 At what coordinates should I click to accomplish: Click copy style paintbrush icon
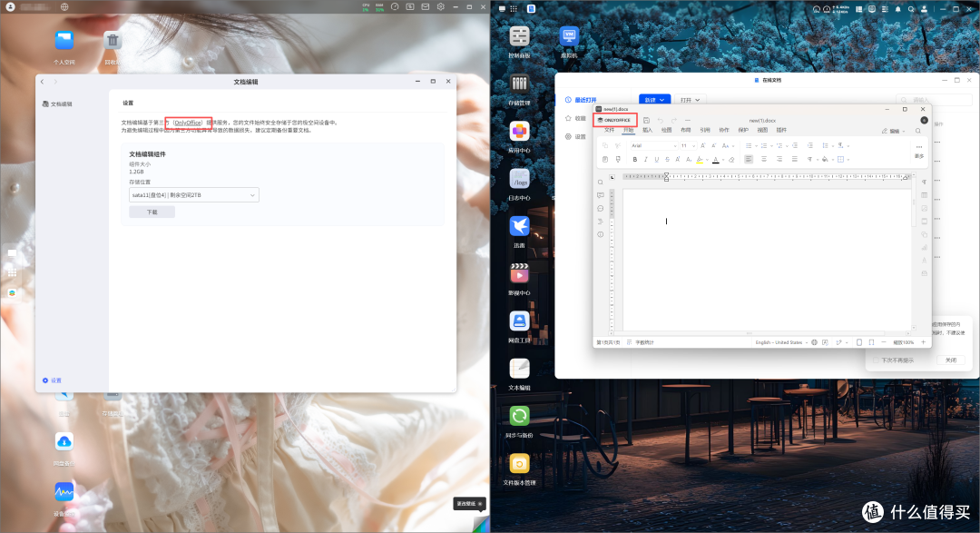[x=618, y=159]
